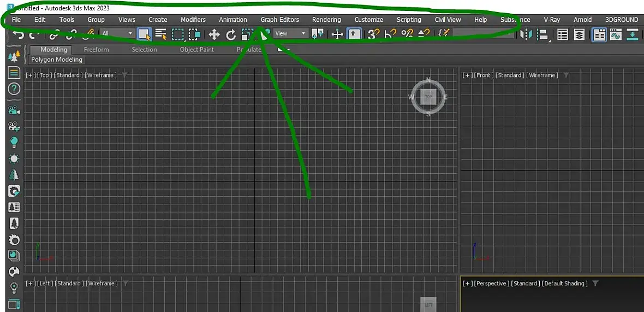The width and height of the screenshot is (644, 312).
Task: Open the [Default Shading] menu in Perspective viewport
Action: click(565, 283)
